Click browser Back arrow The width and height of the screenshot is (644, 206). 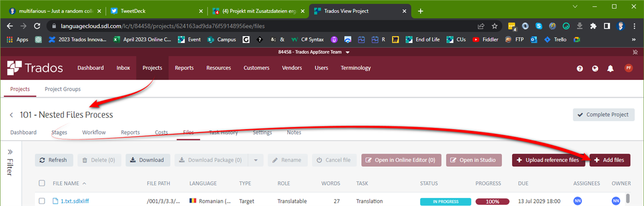(x=10, y=25)
